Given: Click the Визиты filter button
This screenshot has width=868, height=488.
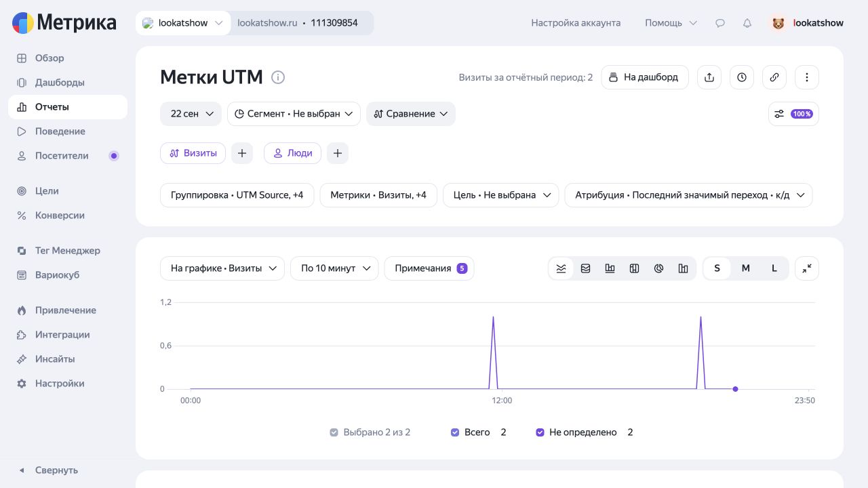Looking at the screenshot, I should (x=193, y=153).
